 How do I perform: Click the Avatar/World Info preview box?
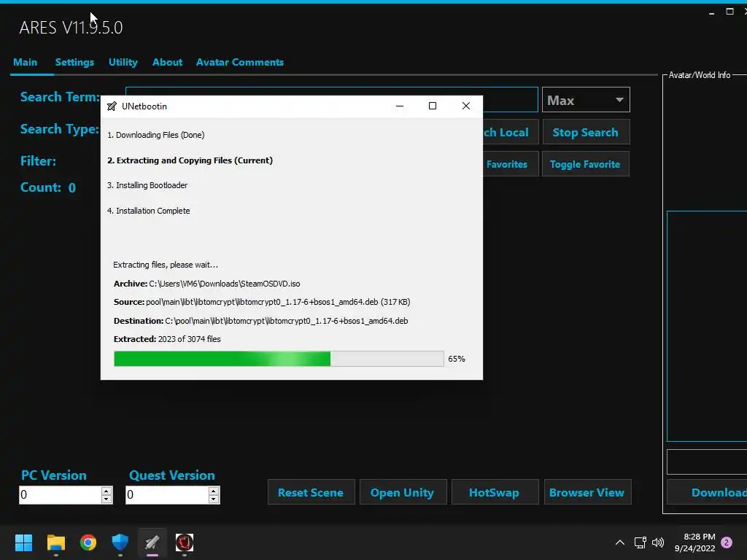(x=707, y=326)
